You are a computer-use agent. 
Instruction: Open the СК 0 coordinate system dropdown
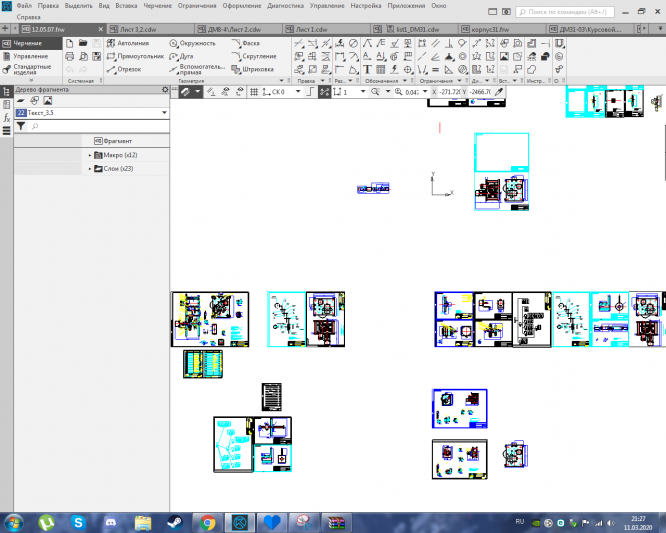[298, 92]
